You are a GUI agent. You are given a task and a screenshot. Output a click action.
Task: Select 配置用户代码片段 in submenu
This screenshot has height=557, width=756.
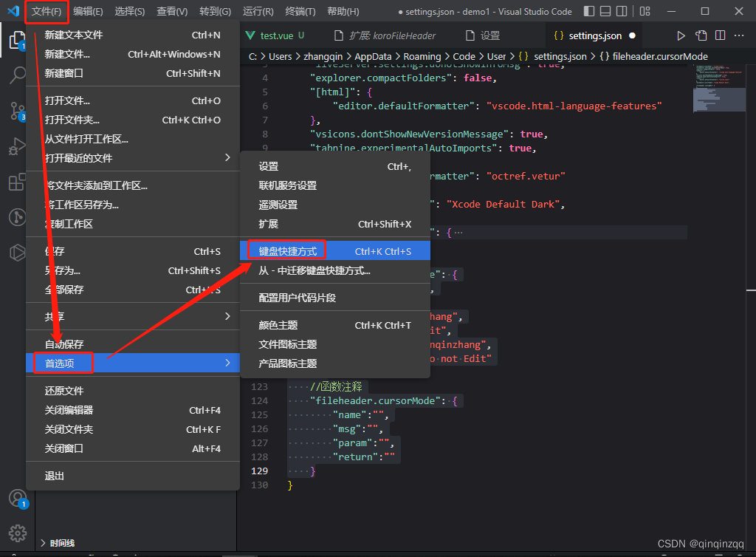click(x=335, y=298)
